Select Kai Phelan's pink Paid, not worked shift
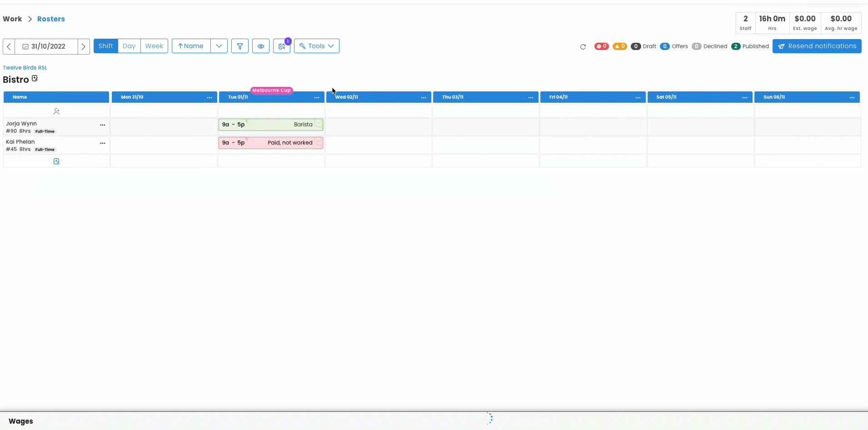This screenshot has height=430, width=868. tap(270, 143)
